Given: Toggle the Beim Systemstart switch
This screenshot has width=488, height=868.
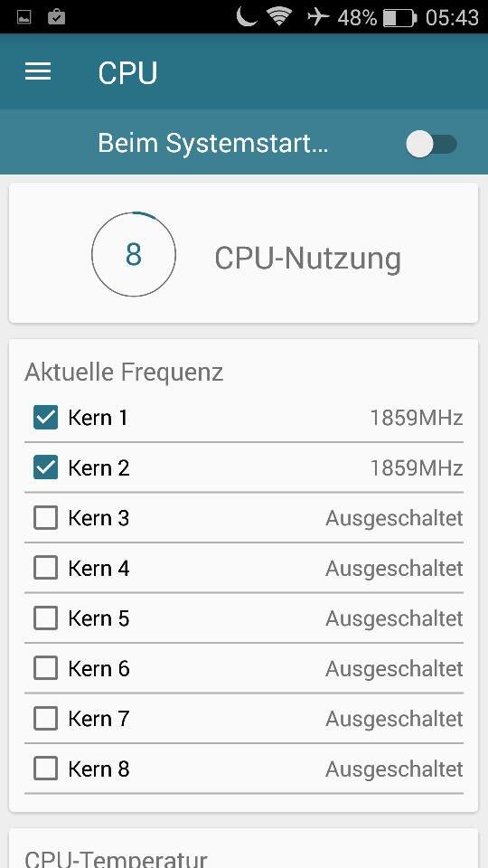Looking at the screenshot, I should pyautogui.click(x=431, y=145).
